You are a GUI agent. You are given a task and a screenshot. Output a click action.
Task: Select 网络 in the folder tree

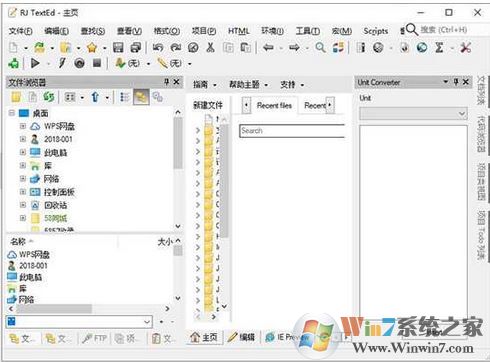[51, 179]
